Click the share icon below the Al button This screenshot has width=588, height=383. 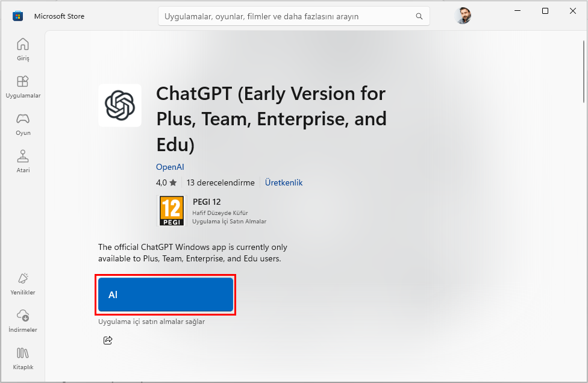click(x=108, y=340)
